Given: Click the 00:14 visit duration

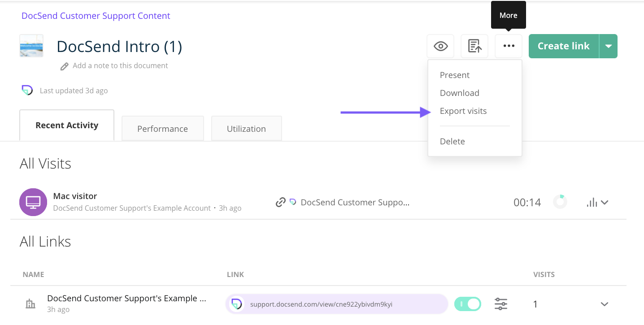Looking at the screenshot, I should [x=527, y=203].
